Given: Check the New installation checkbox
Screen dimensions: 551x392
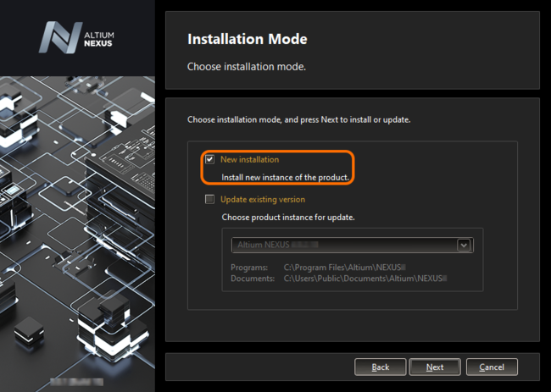Looking at the screenshot, I should tap(209, 159).
